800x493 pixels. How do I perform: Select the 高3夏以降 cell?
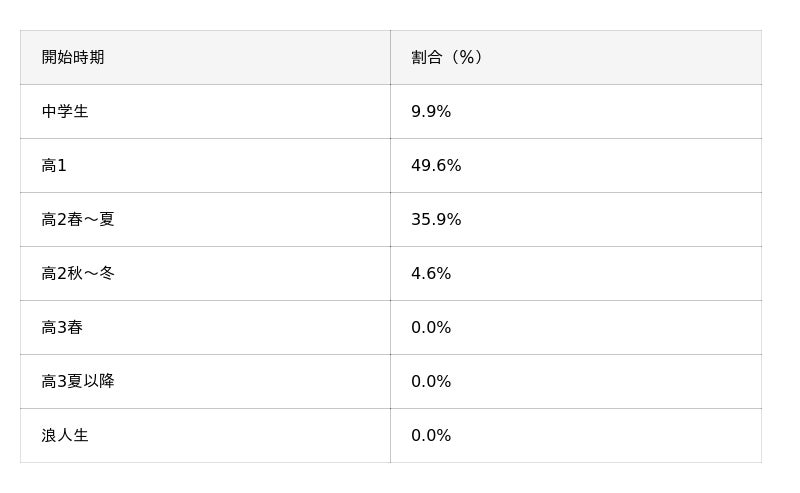78,382
